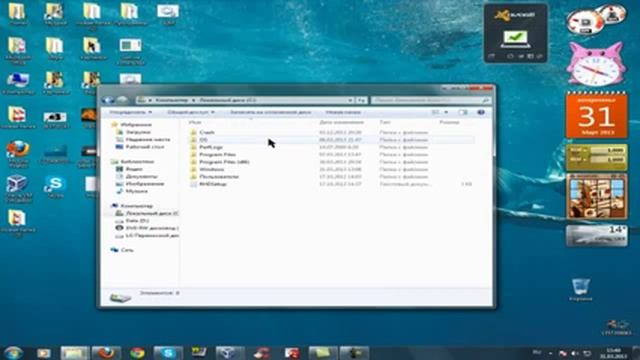Viewport: 640px width, 360px height.
Task: Open the media player taskbar icon
Action: (x=44, y=353)
